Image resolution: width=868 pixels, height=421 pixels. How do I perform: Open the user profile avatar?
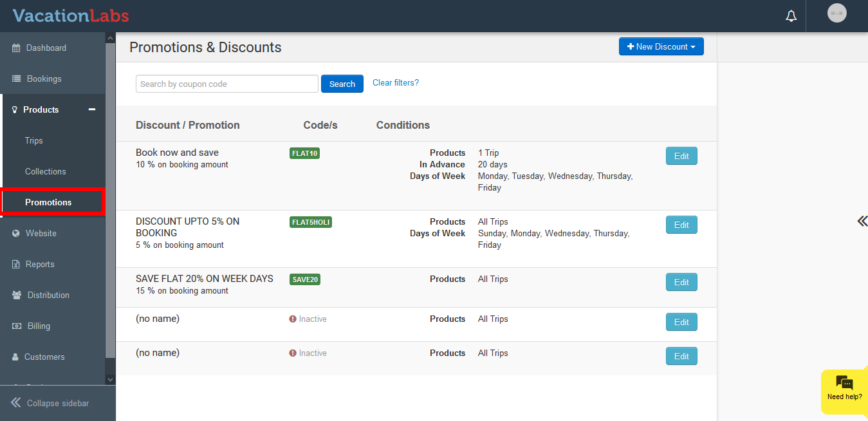click(x=836, y=13)
